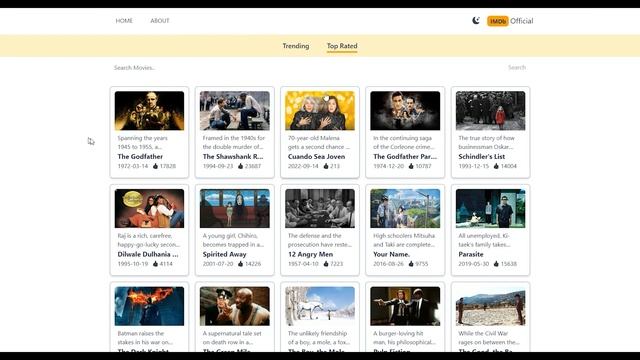Click the release date 1995-10-19
640x360 pixels.
tap(133, 264)
